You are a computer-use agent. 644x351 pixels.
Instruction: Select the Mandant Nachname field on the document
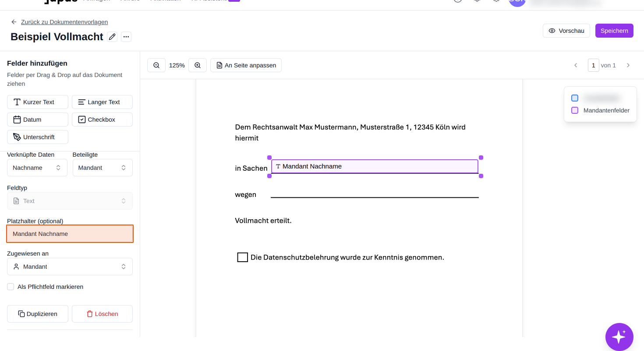[x=375, y=166]
